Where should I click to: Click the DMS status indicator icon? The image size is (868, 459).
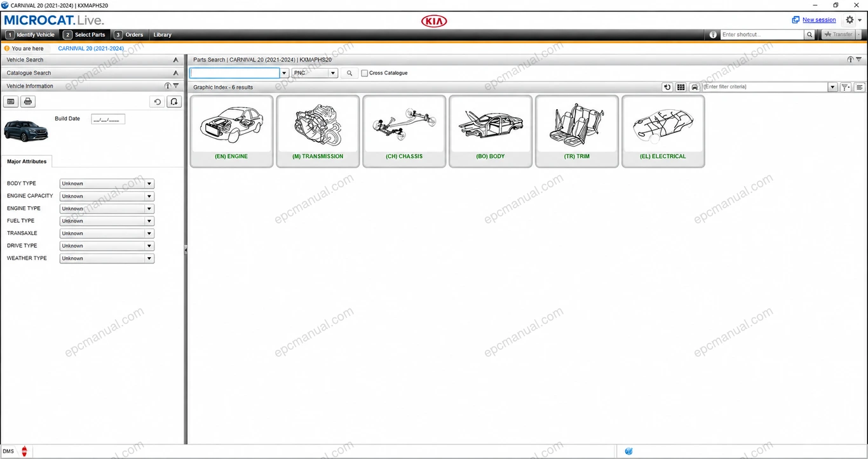coord(24,451)
